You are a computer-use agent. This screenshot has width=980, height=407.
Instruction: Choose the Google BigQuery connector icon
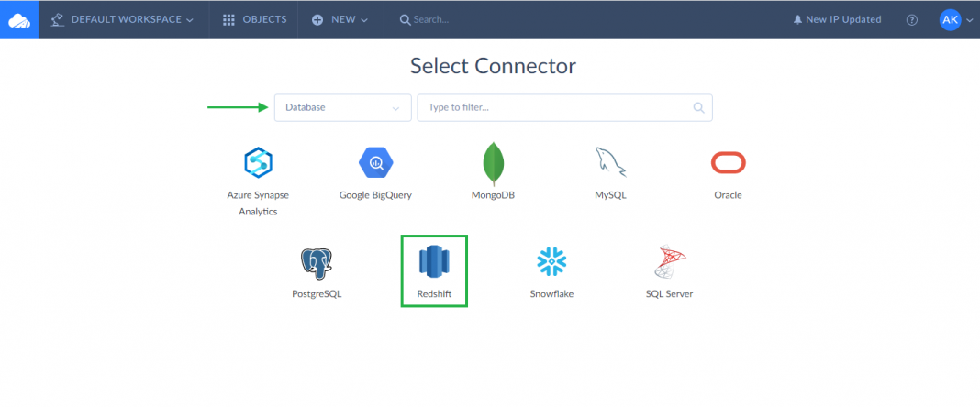375,164
